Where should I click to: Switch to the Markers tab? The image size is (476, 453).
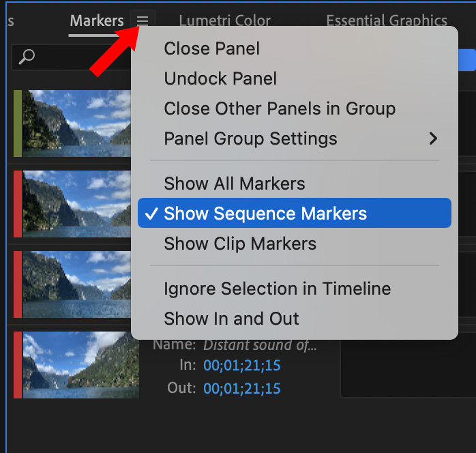pyautogui.click(x=96, y=21)
